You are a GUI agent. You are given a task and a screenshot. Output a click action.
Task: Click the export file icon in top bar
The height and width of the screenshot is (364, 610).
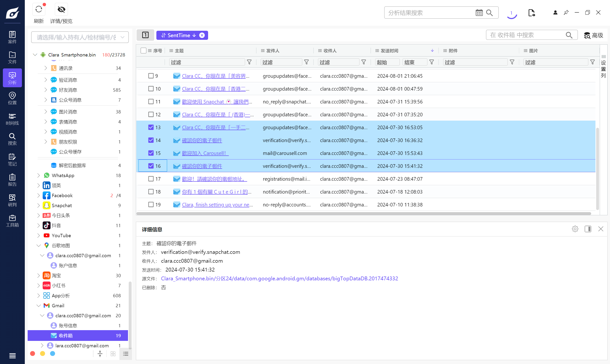[x=531, y=13]
